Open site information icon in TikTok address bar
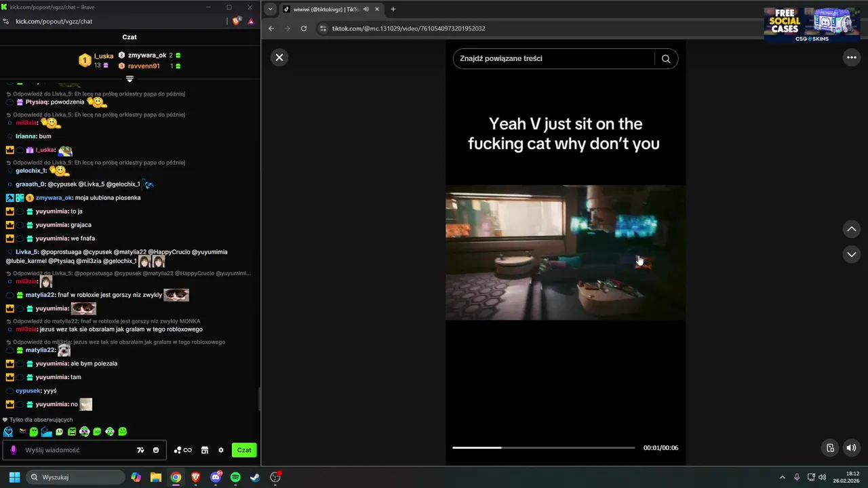Screen dimensions: 868x488 click(x=323, y=28)
